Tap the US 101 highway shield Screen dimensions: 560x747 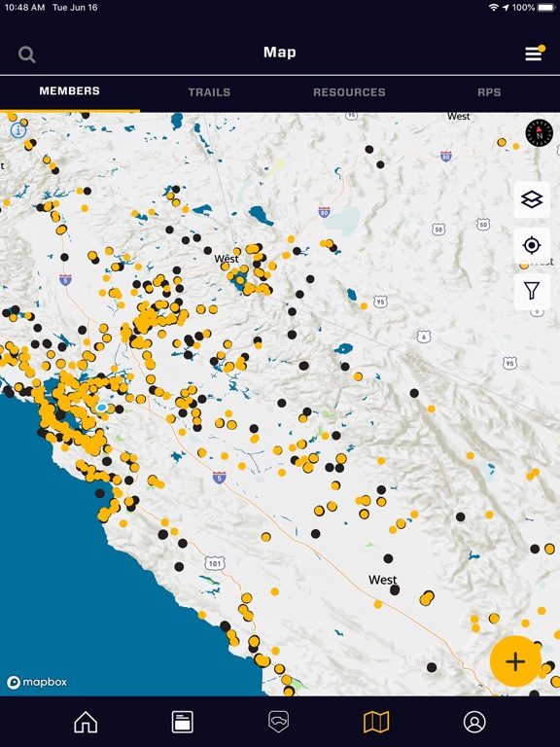point(215,563)
